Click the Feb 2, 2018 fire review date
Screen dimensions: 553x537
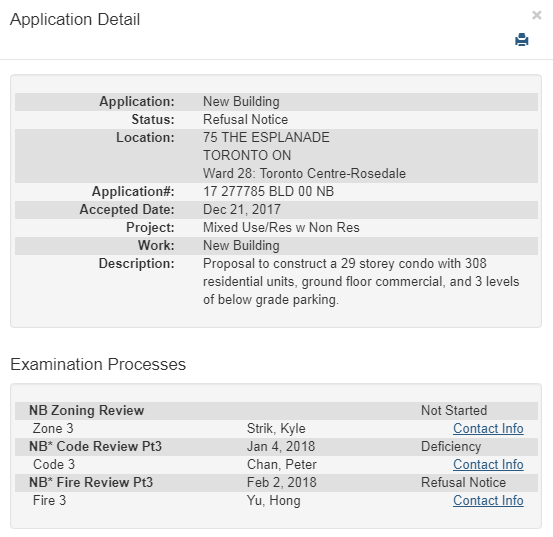pyautogui.click(x=282, y=482)
